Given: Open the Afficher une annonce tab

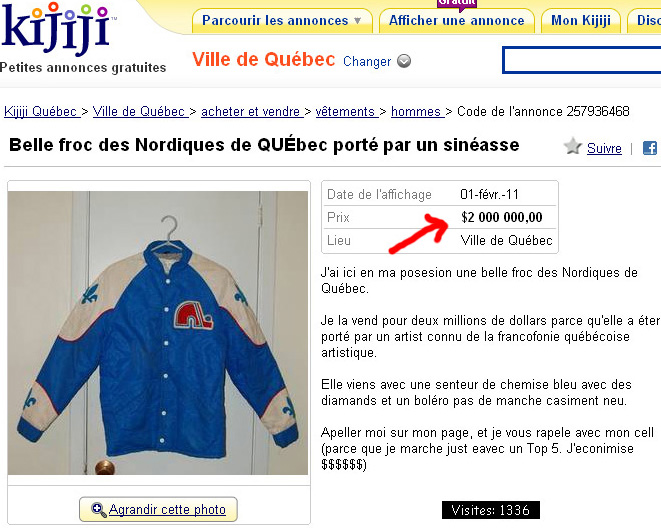Looking at the screenshot, I should (457, 21).
